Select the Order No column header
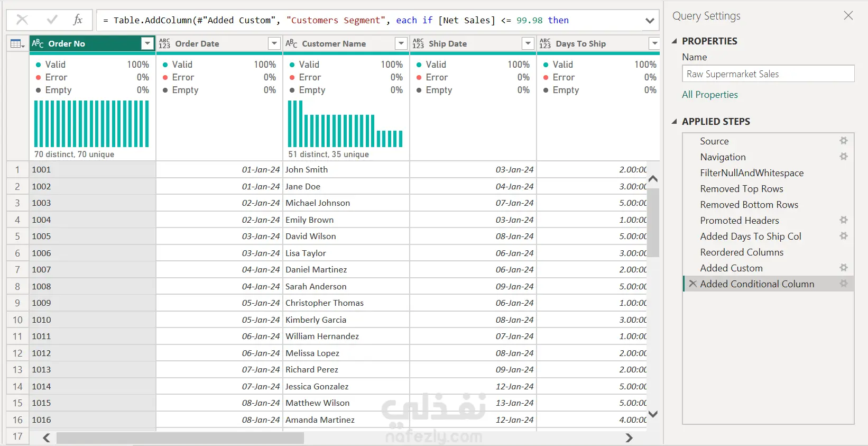 click(93, 43)
